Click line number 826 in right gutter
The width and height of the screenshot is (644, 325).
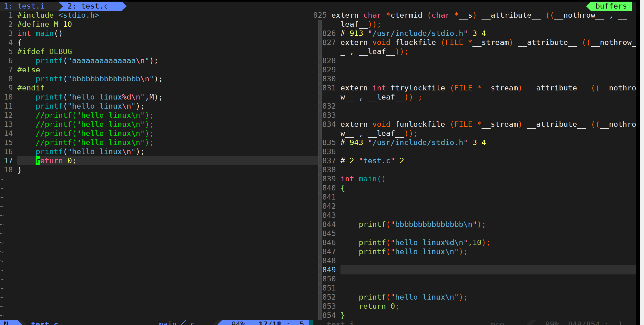pos(329,33)
